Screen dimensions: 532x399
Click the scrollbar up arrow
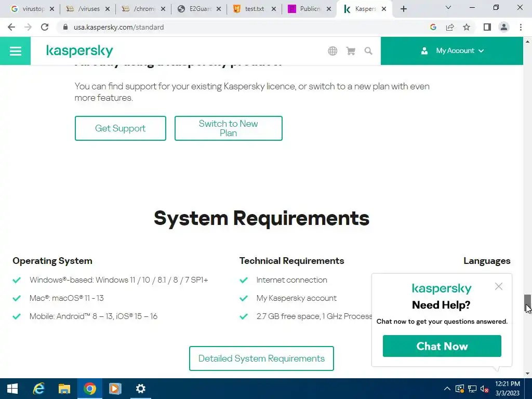click(x=527, y=42)
